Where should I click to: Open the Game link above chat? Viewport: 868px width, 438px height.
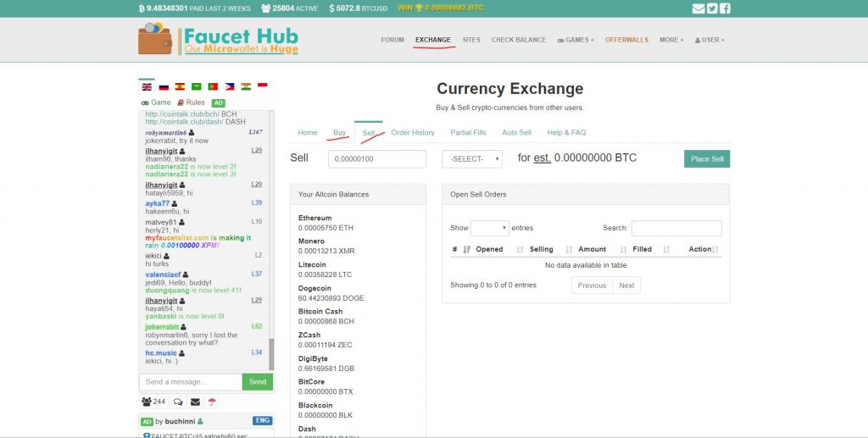click(x=156, y=103)
